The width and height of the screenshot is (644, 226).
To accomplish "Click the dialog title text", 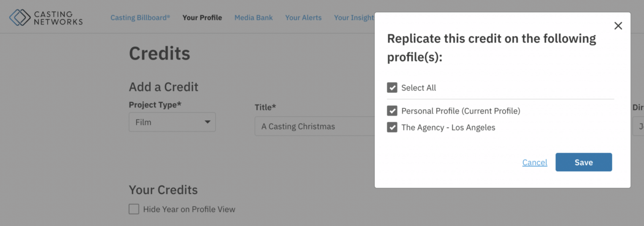I will pyautogui.click(x=492, y=48).
